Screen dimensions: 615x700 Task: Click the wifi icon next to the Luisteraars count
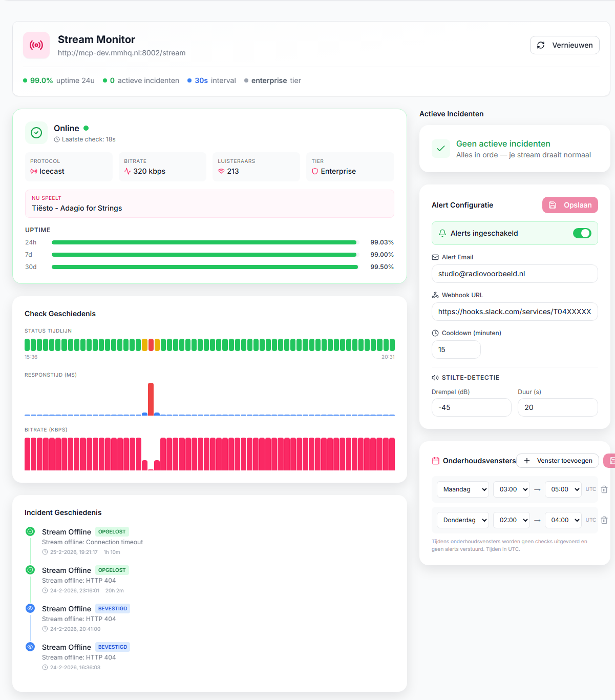pyautogui.click(x=221, y=171)
